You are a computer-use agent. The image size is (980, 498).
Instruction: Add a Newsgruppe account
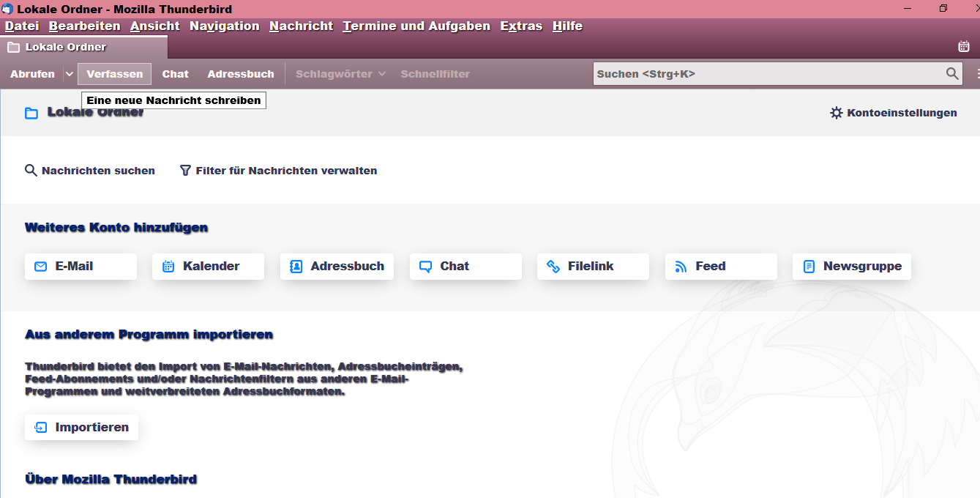tap(852, 266)
